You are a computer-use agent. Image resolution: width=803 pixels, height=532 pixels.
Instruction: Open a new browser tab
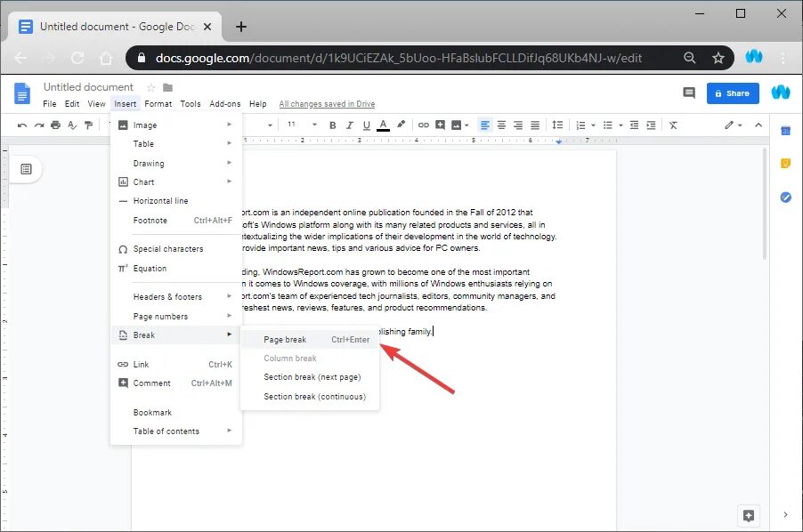(x=240, y=27)
